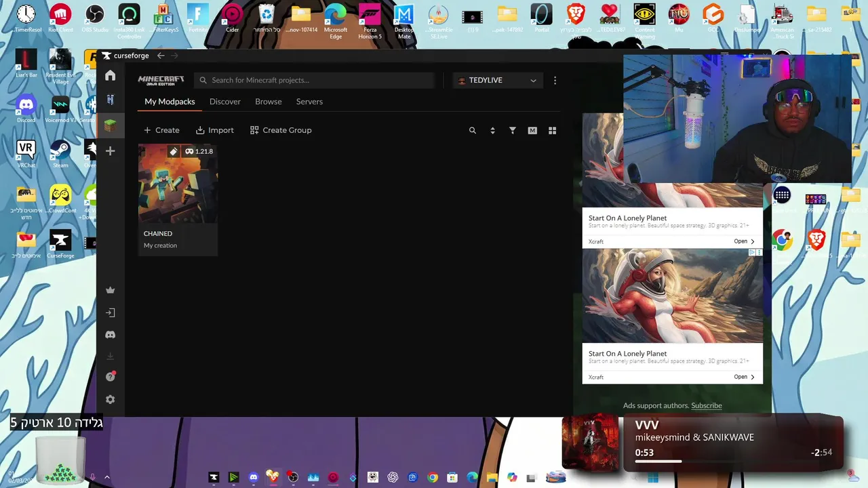868x488 pixels.
Task: Open the three-dot more options menu
Action: pyautogui.click(x=555, y=80)
